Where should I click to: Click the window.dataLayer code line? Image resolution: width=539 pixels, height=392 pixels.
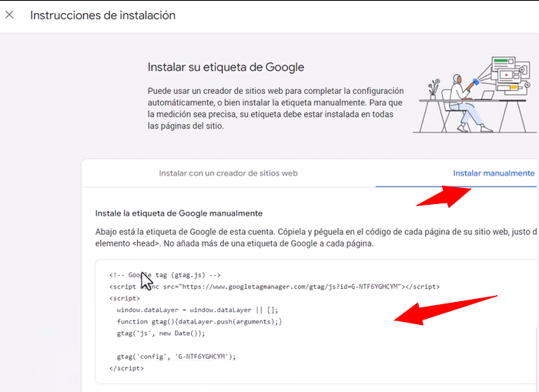(x=197, y=310)
